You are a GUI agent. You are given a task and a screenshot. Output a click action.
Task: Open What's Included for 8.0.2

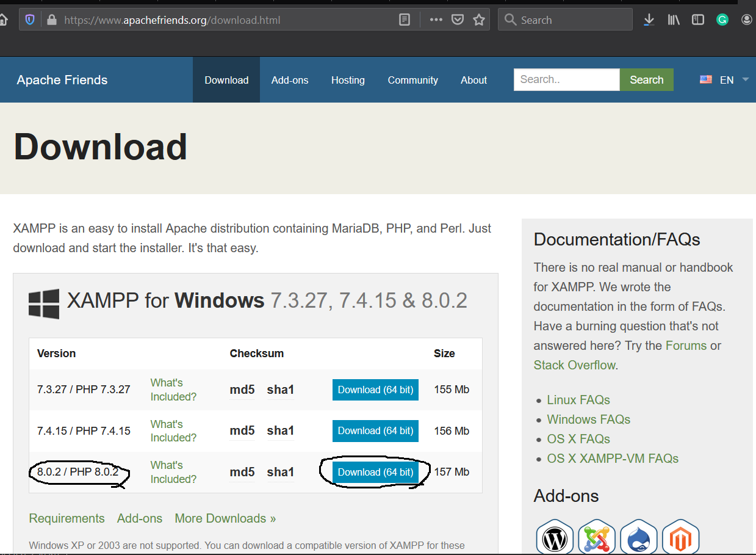pos(173,472)
